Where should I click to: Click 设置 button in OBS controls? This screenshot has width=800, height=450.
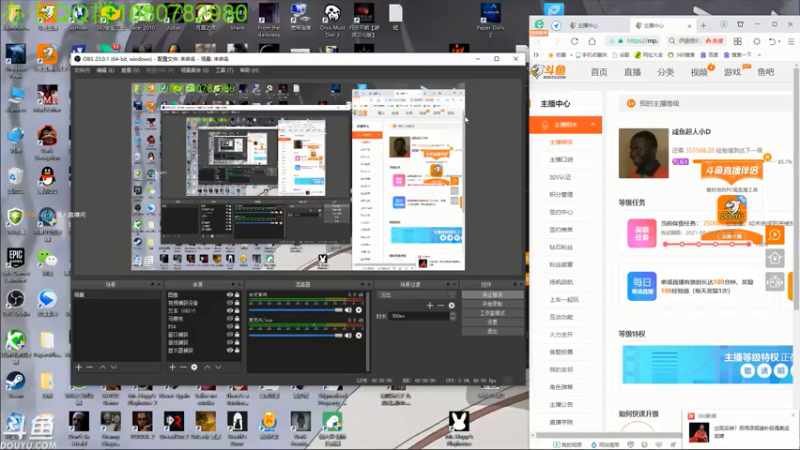point(492,322)
